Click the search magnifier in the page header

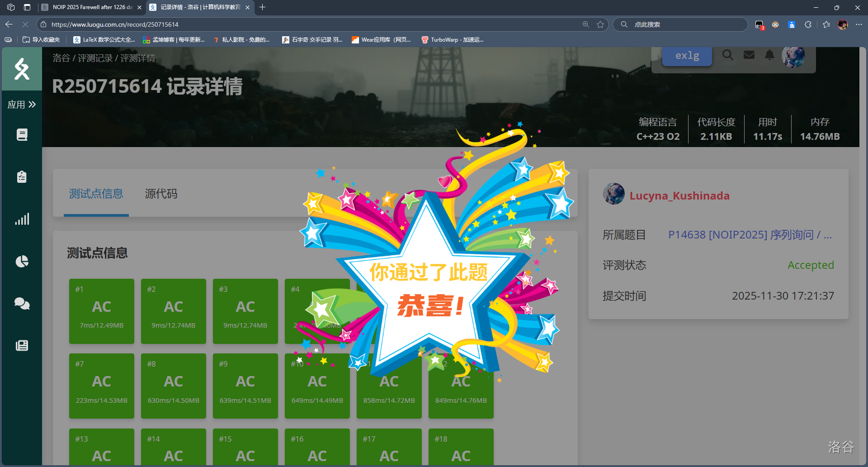click(727, 55)
